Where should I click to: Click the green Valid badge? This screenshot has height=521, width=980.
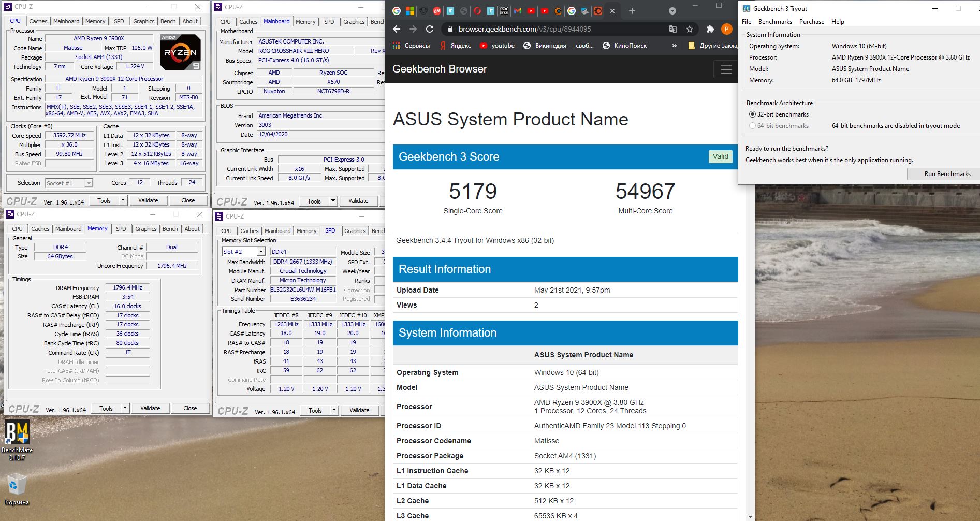coord(720,156)
